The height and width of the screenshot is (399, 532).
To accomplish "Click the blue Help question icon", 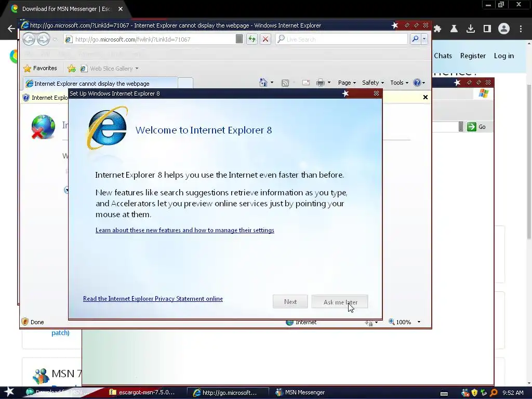I will (417, 83).
